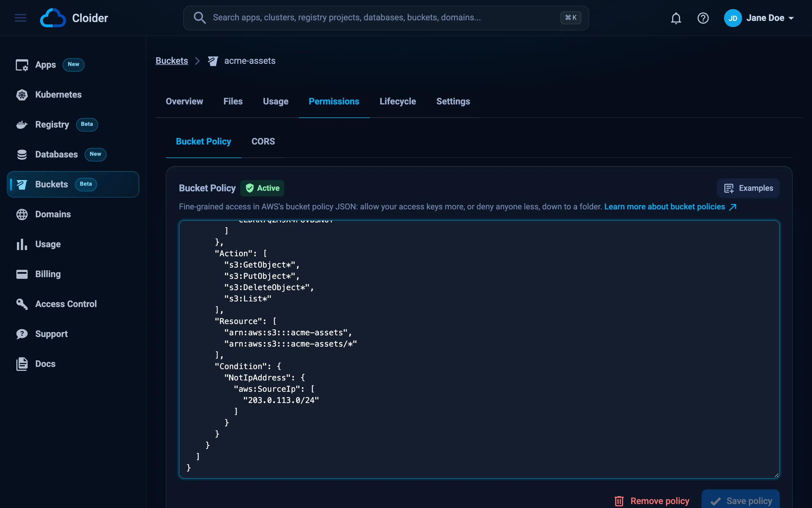Click the Support chat bubble icon

tap(22, 334)
